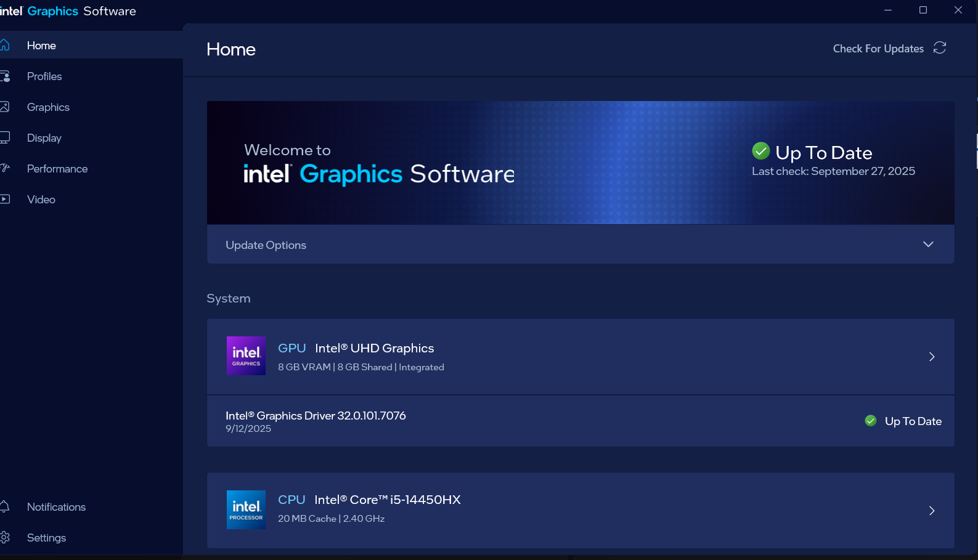Minimize the Intel Graphics Software window
978x560 pixels.
888,10
